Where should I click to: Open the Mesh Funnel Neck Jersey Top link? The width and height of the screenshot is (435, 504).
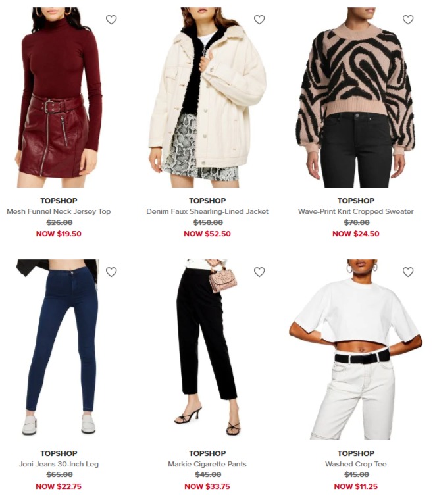coord(59,211)
